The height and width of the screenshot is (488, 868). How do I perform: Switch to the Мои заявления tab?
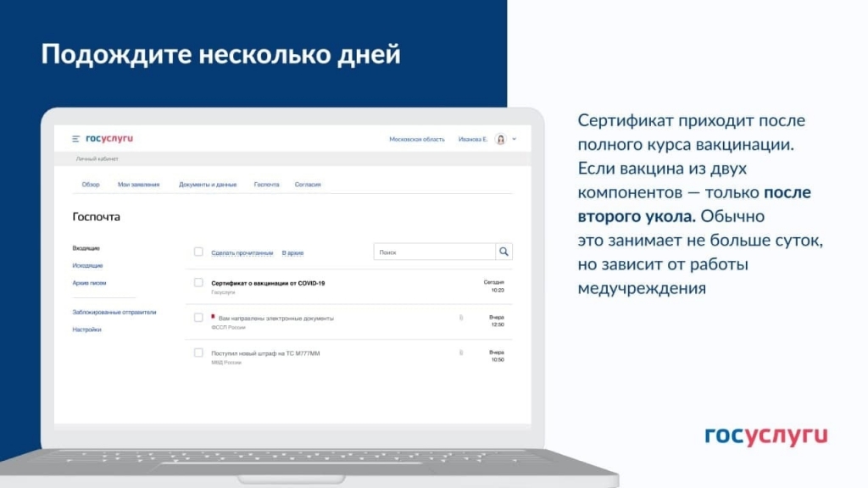(x=138, y=184)
